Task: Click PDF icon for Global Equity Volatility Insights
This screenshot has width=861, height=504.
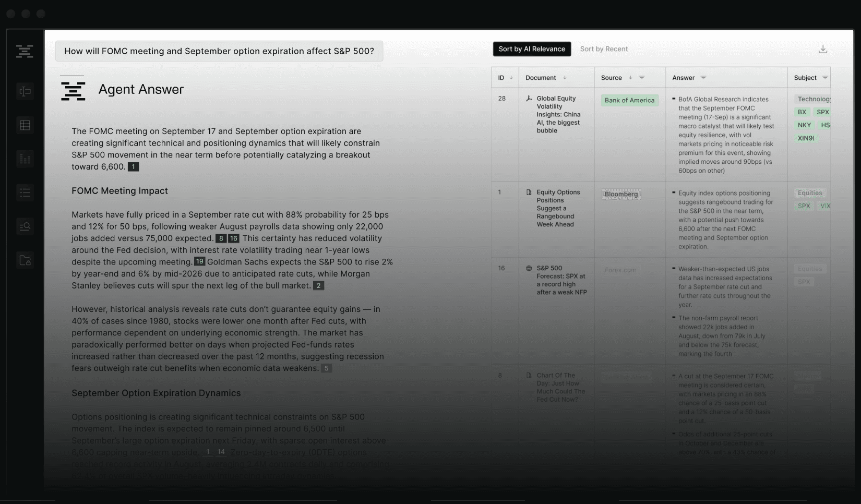Action: tap(529, 98)
